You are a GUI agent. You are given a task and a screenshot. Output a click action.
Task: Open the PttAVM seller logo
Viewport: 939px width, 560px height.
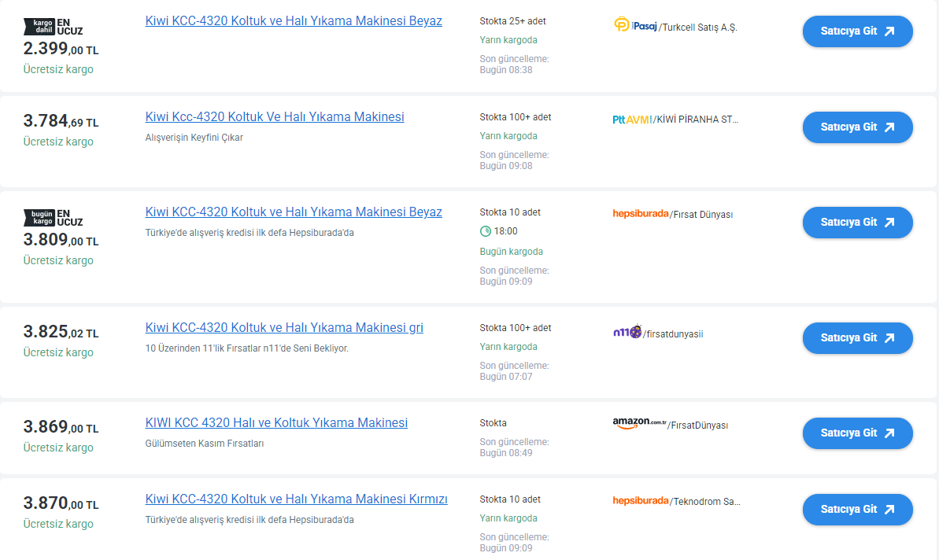632,120
